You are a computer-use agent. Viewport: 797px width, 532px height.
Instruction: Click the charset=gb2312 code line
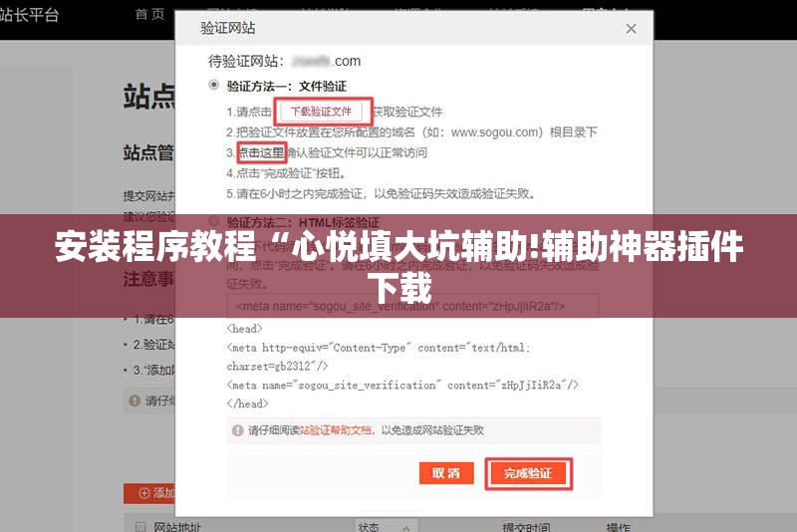(x=277, y=366)
